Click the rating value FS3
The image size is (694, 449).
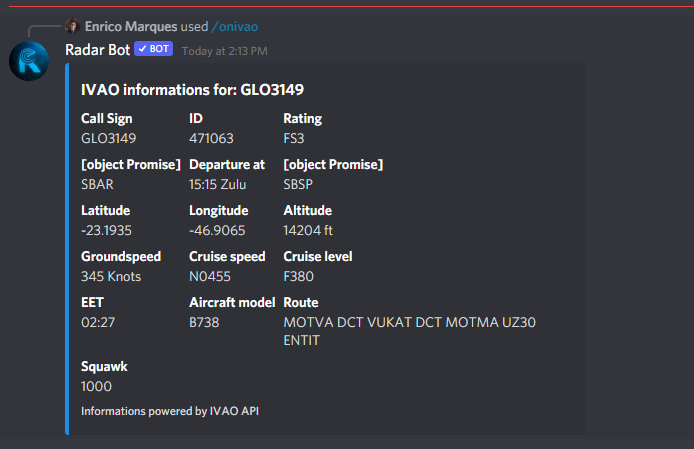coord(294,139)
